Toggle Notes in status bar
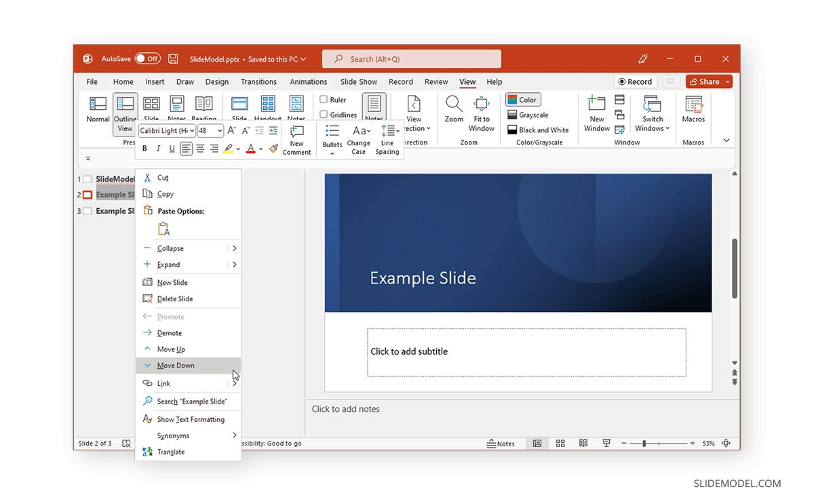 (x=501, y=444)
